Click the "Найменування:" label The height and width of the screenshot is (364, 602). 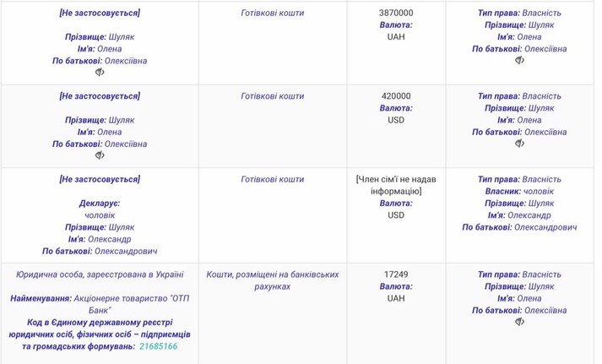[42, 299]
